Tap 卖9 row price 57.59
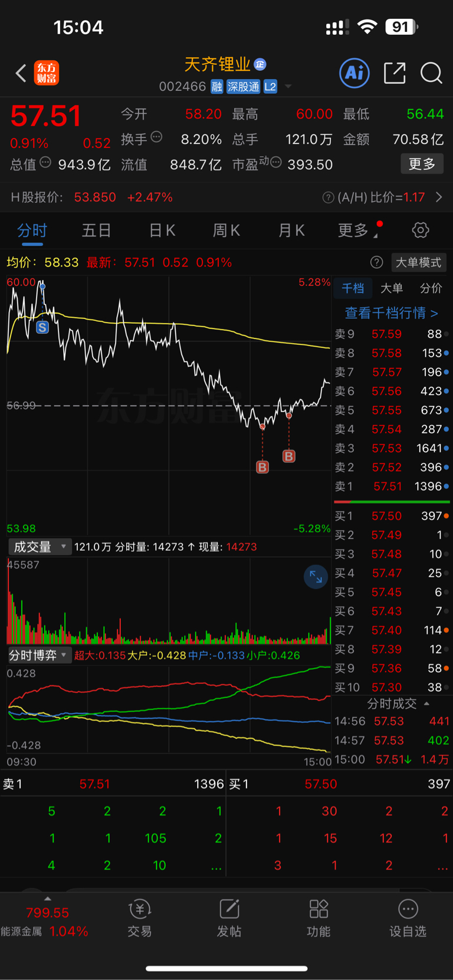 click(x=386, y=334)
